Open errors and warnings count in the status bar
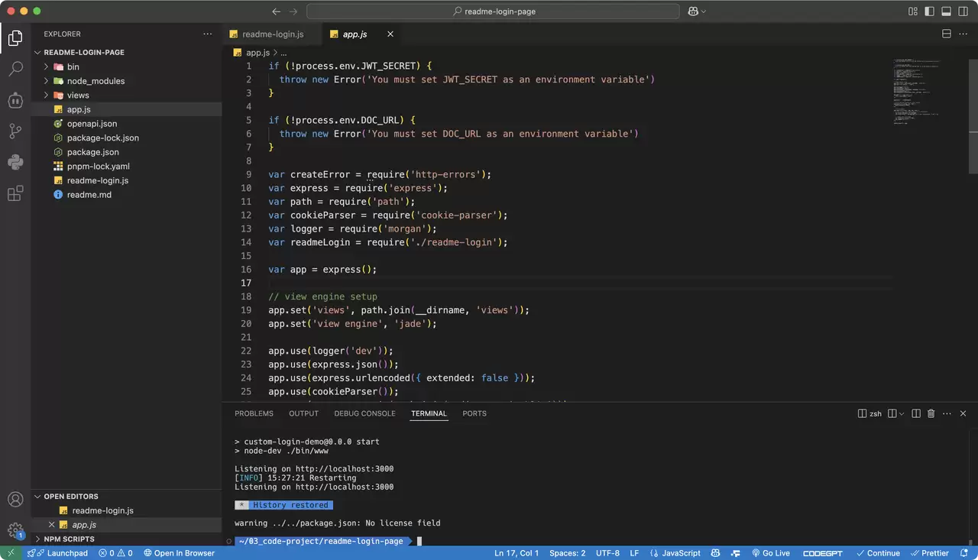 (115, 553)
